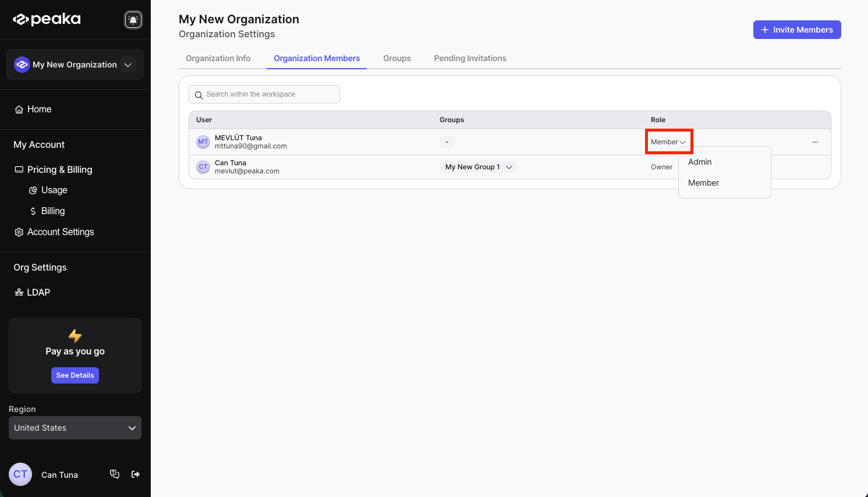Select Admin from the role menu
868x497 pixels.
point(700,162)
